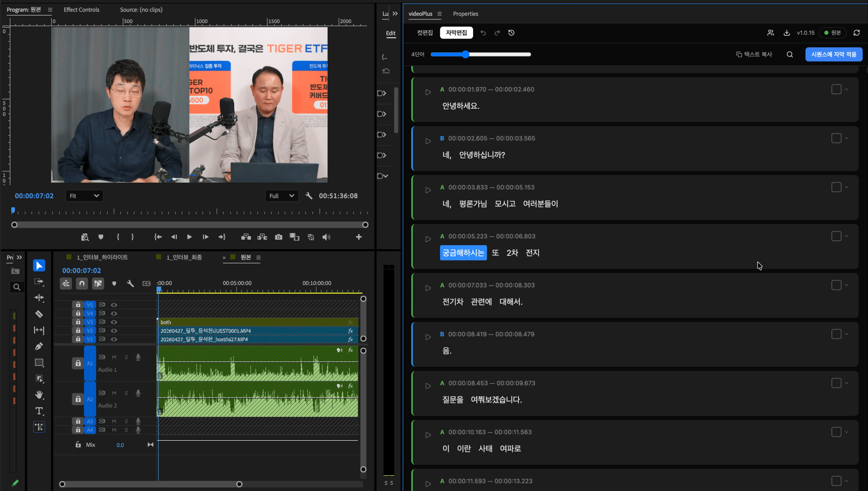Open the Full playback resolution dropdown

282,195
